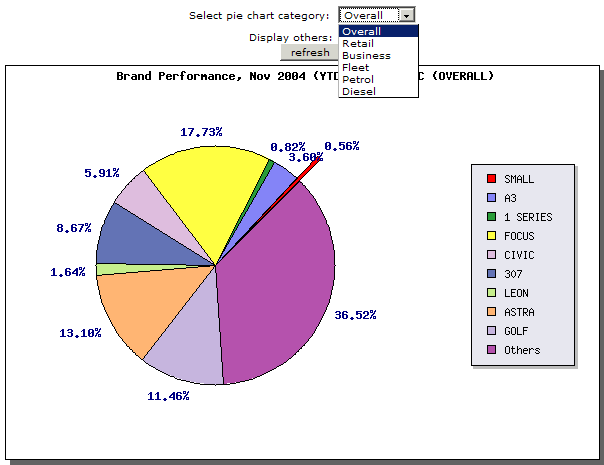
Task: Choose Retail from the dropdown list
Action: (357, 44)
